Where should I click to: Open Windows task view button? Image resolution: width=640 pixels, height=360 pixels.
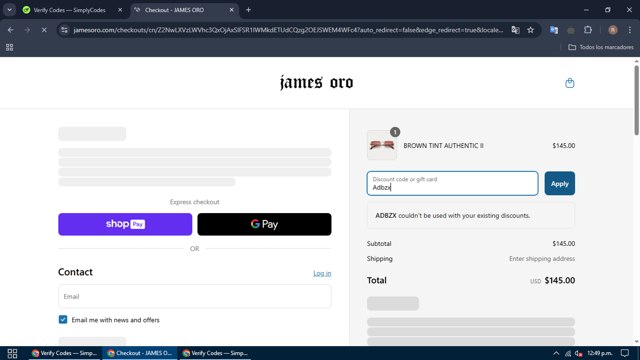click(x=12, y=353)
